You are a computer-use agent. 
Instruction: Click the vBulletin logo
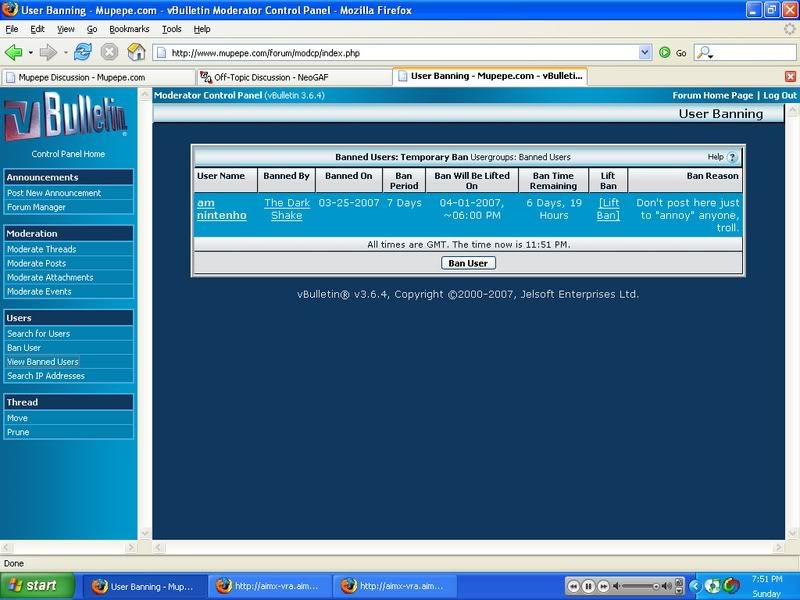point(65,116)
